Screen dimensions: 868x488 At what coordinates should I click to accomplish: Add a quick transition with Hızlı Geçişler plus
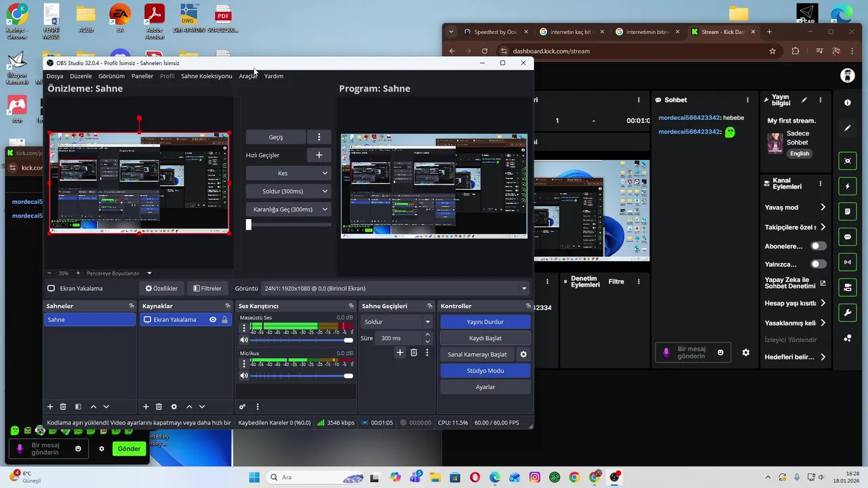click(x=319, y=155)
